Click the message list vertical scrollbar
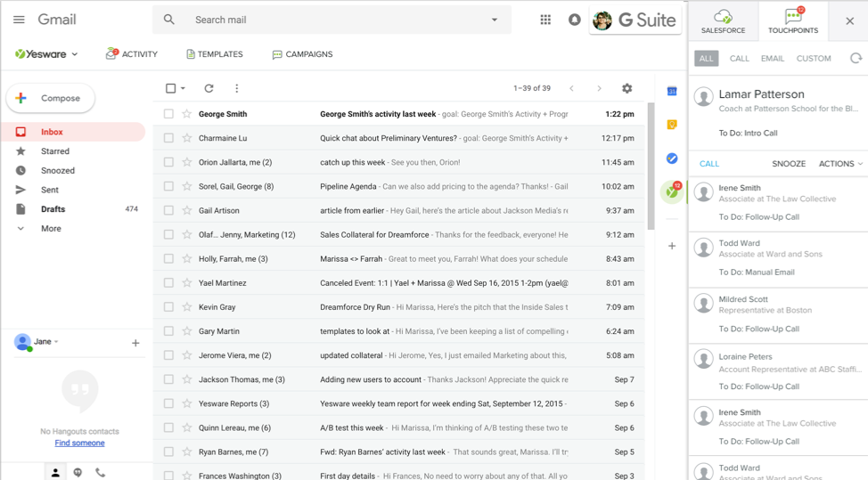Screen dimensions: 868x480 click(x=651, y=166)
